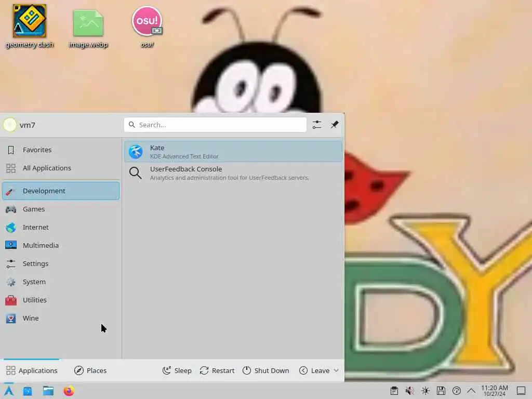Select the image.webp file on desktop
Viewport: 532px width, 399px height.
(88, 28)
